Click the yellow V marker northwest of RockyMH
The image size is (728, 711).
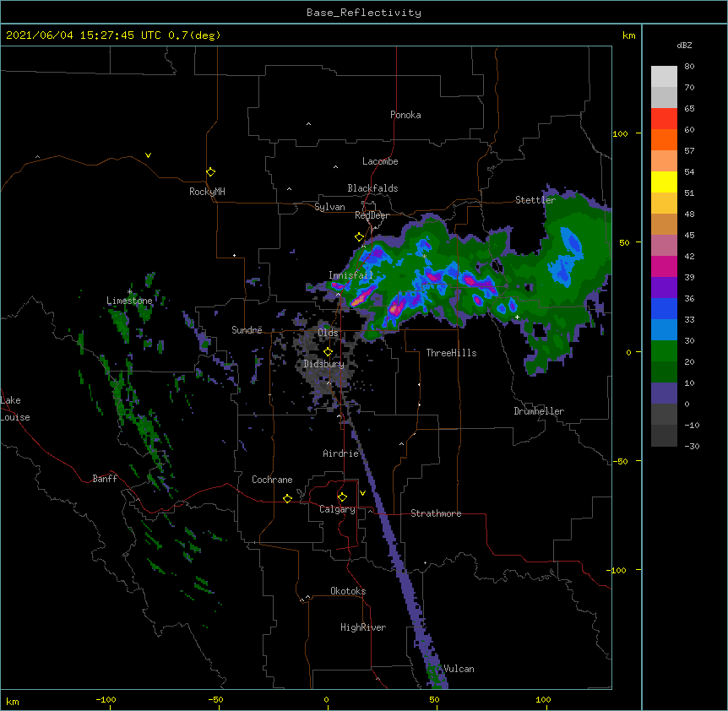tap(148, 155)
